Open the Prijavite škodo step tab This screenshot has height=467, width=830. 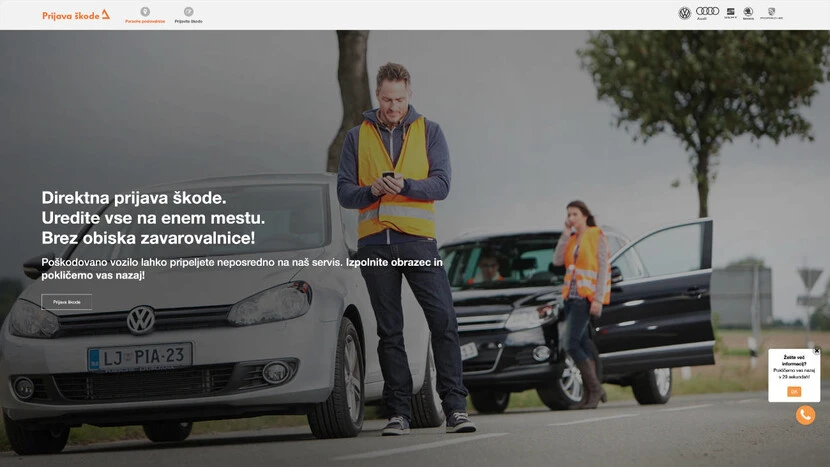pos(188,20)
